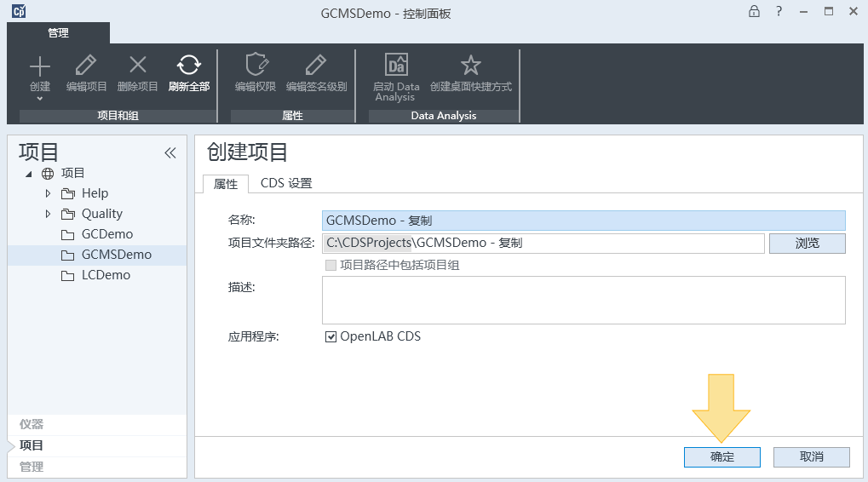The height and width of the screenshot is (482, 868).
Task: Select the 管理 ribbon tab
Action: [x=58, y=33]
